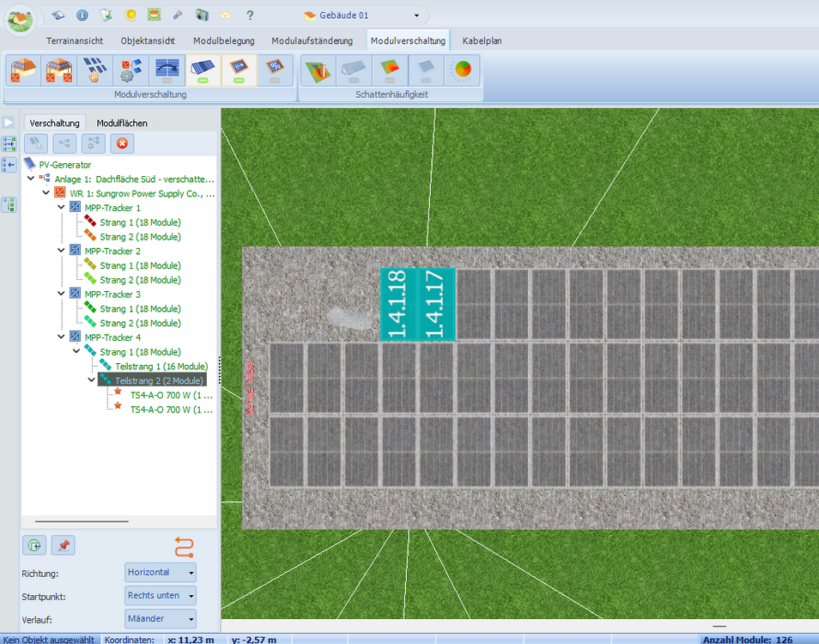Click the module labeled 1.4.1.18 on roof
Image resolution: width=819 pixels, height=644 pixels.
pos(397,303)
